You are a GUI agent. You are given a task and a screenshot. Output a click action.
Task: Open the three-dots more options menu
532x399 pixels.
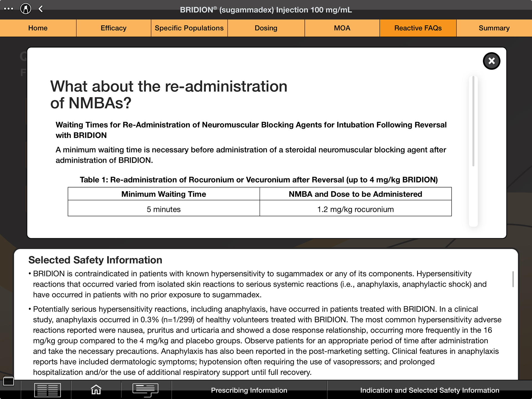(x=9, y=9)
